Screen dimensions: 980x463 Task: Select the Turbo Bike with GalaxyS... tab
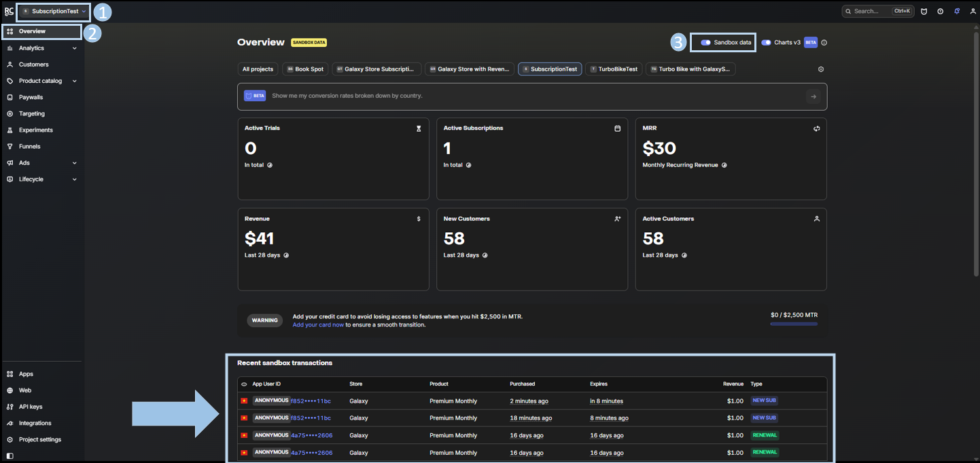click(x=690, y=69)
